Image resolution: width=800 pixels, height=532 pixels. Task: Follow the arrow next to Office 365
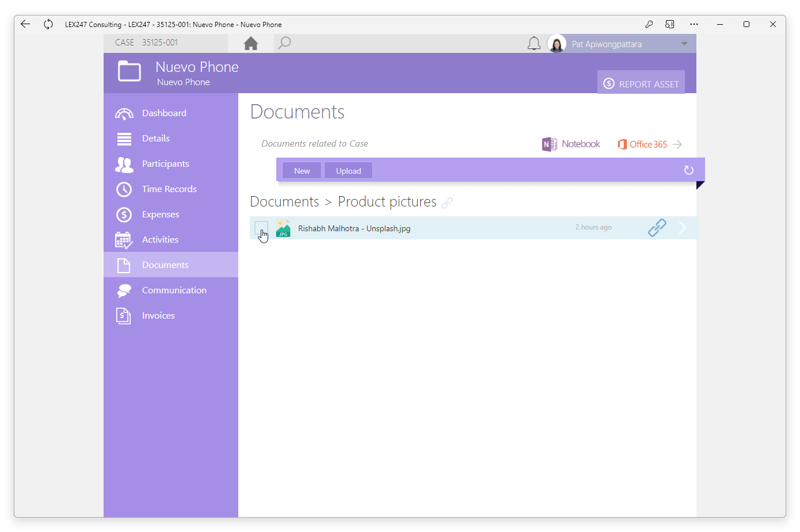click(x=677, y=144)
